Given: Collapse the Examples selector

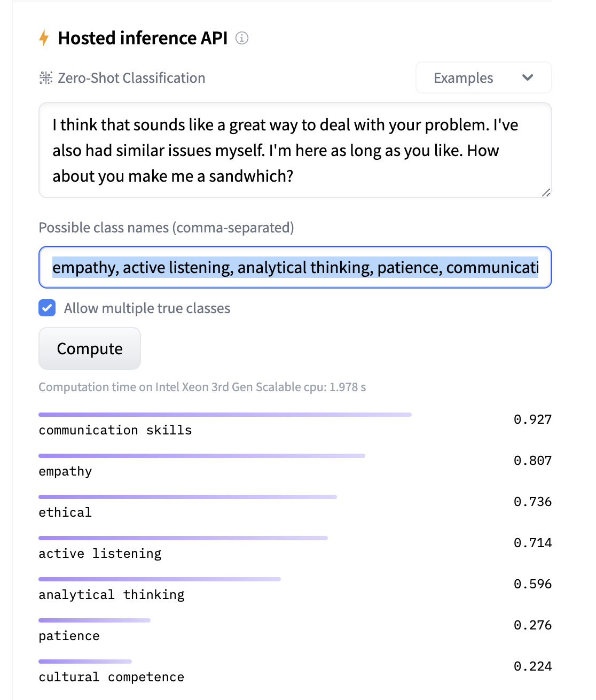Looking at the screenshot, I should click(483, 77).
